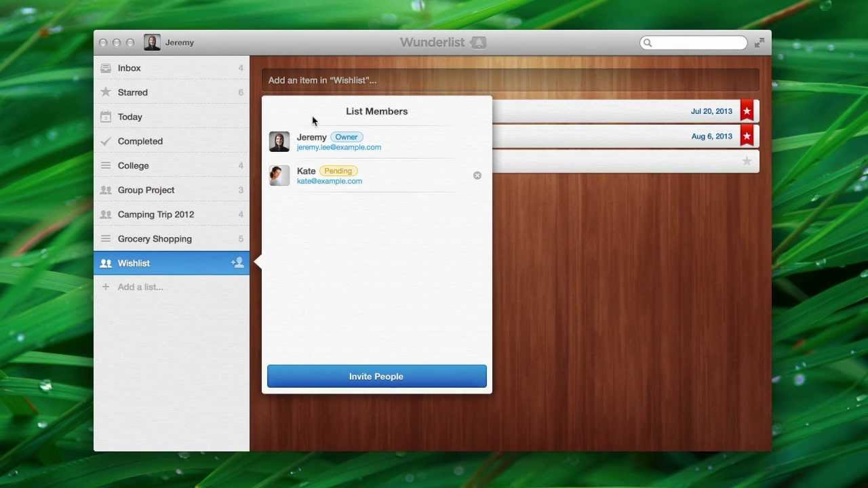
Task: Click the magnifier icon in search box
Action: point(648,43)
